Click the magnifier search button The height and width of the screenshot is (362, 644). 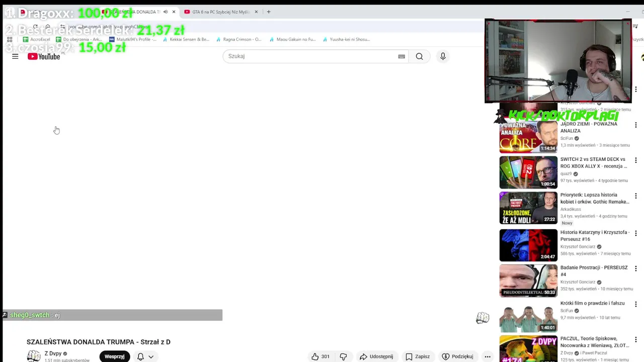tap(419, 56)
